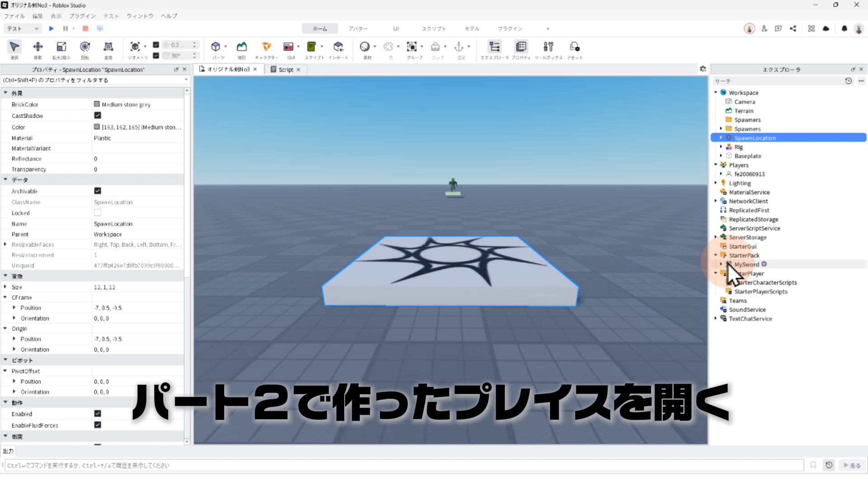This screenshot has width=868, height=488.
Task: Click the Anchor tool icon
Action: [458, 47]
